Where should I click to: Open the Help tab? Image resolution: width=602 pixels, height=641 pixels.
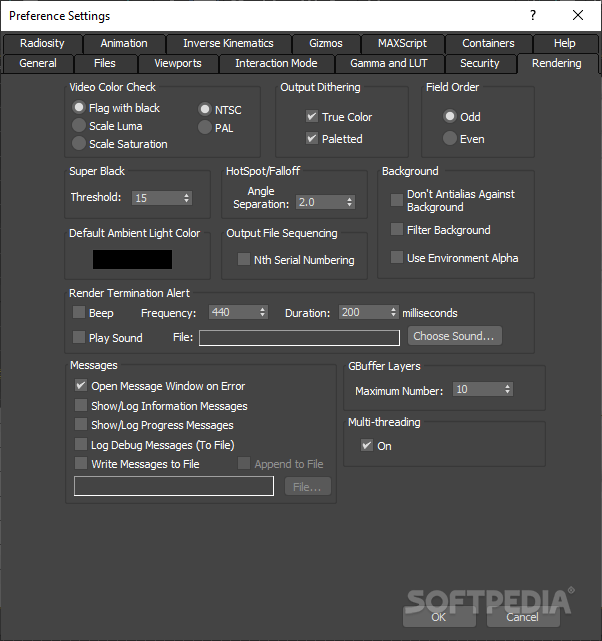click(565, 43)
